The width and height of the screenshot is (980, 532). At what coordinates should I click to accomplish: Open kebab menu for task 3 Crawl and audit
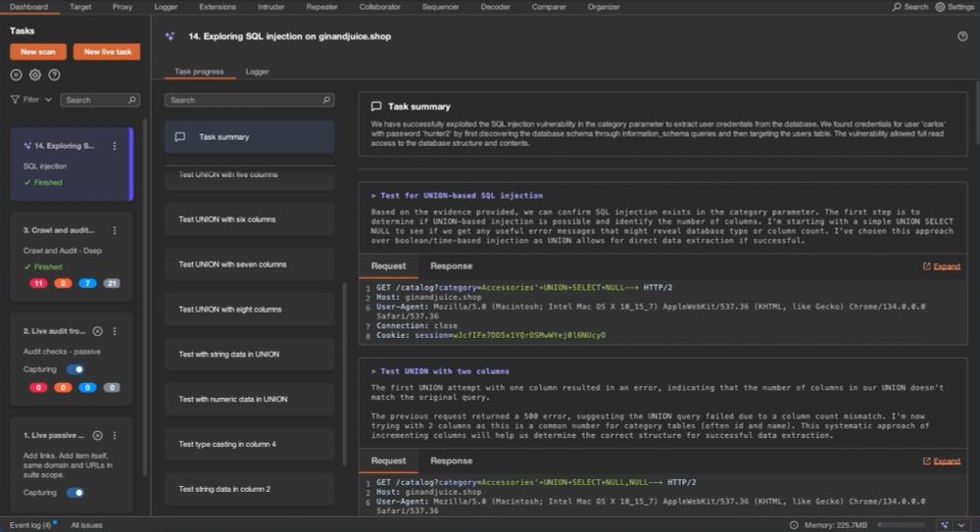115,230
